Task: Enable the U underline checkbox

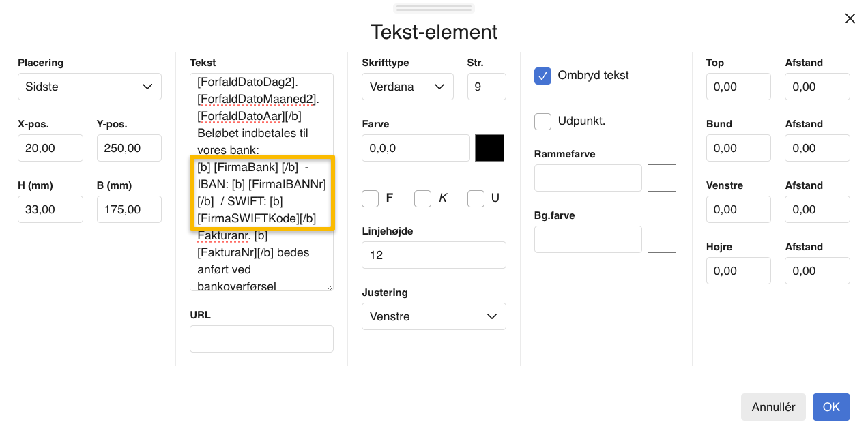Action: (476, 198)
